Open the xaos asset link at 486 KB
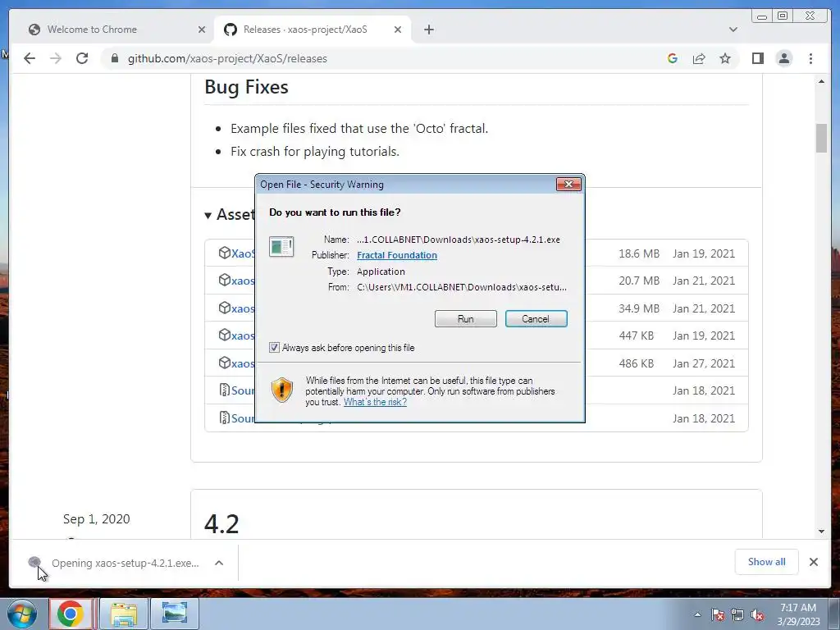The height and width of the screenshot is (630, 840). point(243,363)
